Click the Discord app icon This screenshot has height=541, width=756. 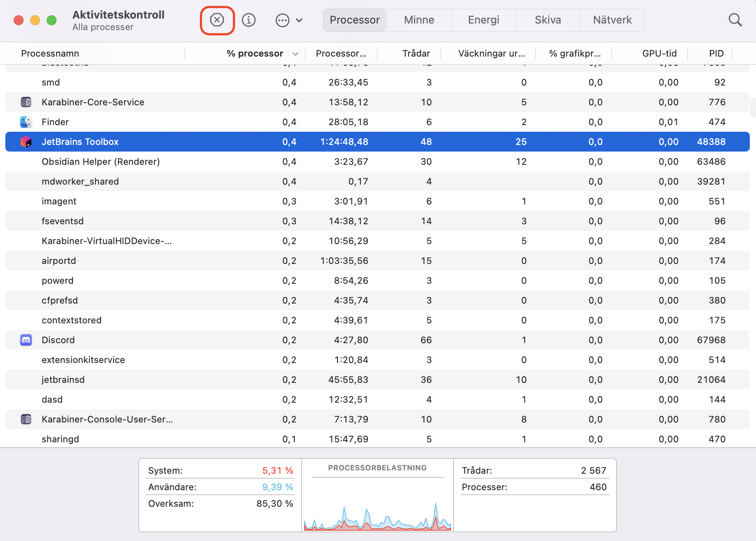pos(26,340)
